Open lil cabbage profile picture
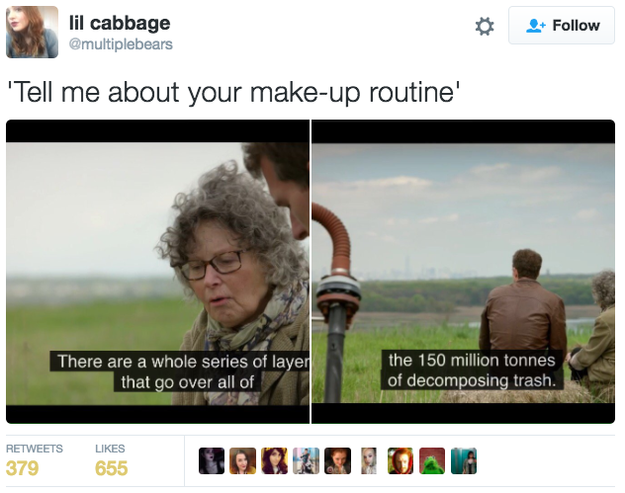 tap(32, 32)
